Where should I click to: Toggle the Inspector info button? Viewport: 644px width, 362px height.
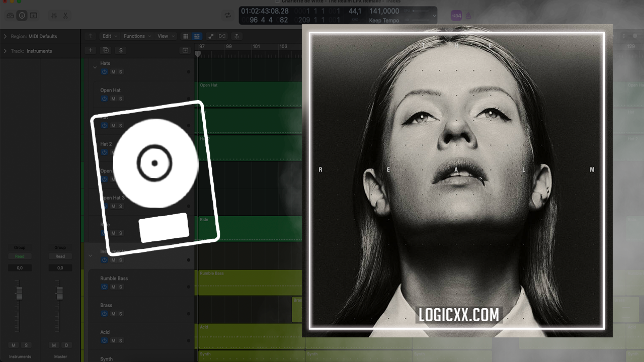coord(22,16)
